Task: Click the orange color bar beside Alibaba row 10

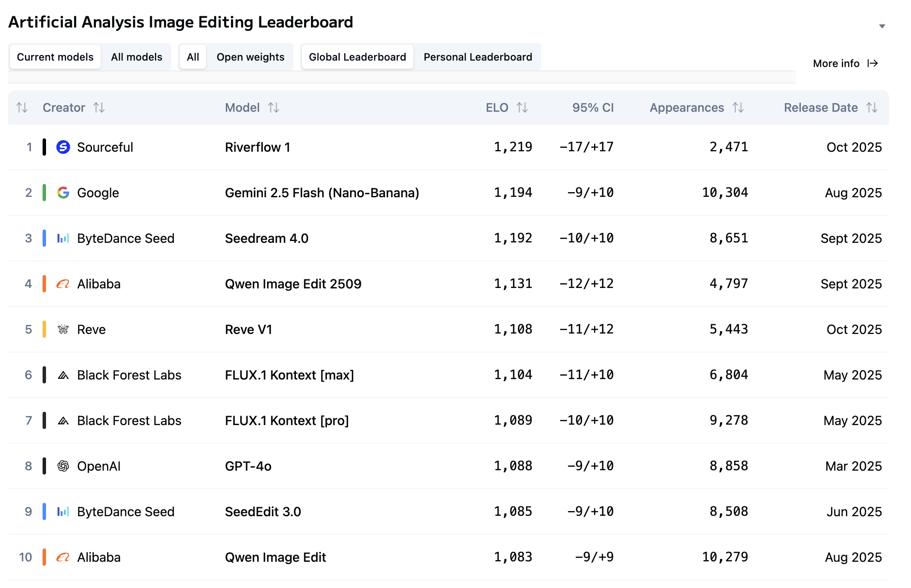Action: pyautogui.click(x=44, y=557)
